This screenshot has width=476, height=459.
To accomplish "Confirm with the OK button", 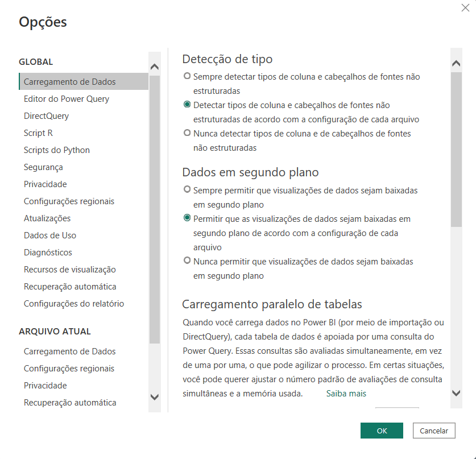I will coord(382,431).
